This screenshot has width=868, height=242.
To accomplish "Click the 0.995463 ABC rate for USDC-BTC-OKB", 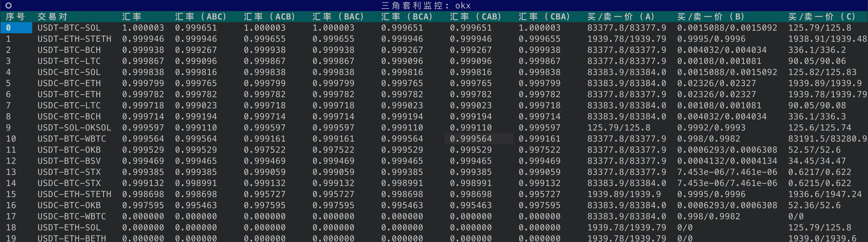I will pos(196,205).
